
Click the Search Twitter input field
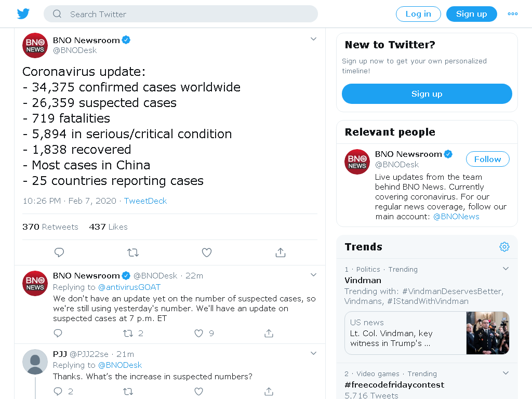tap(181, 14)
